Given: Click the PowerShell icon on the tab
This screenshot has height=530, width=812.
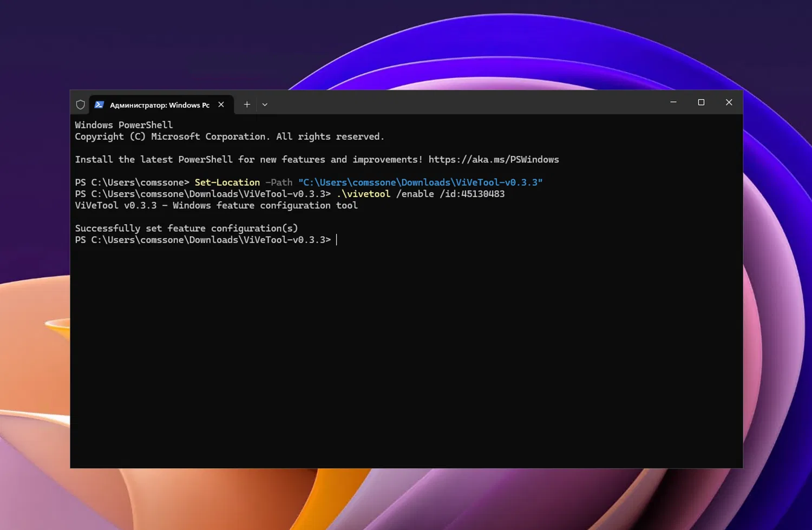Looking at the screenshot, I should pyautogui.click(x=99, y=105).
